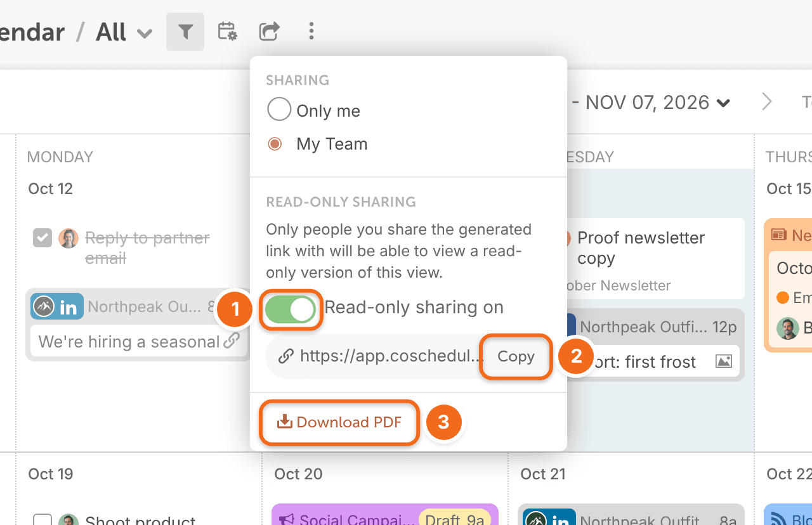812x525 pixels.
Task: Click image icon on first frost post
Action: tap(724, 361)
